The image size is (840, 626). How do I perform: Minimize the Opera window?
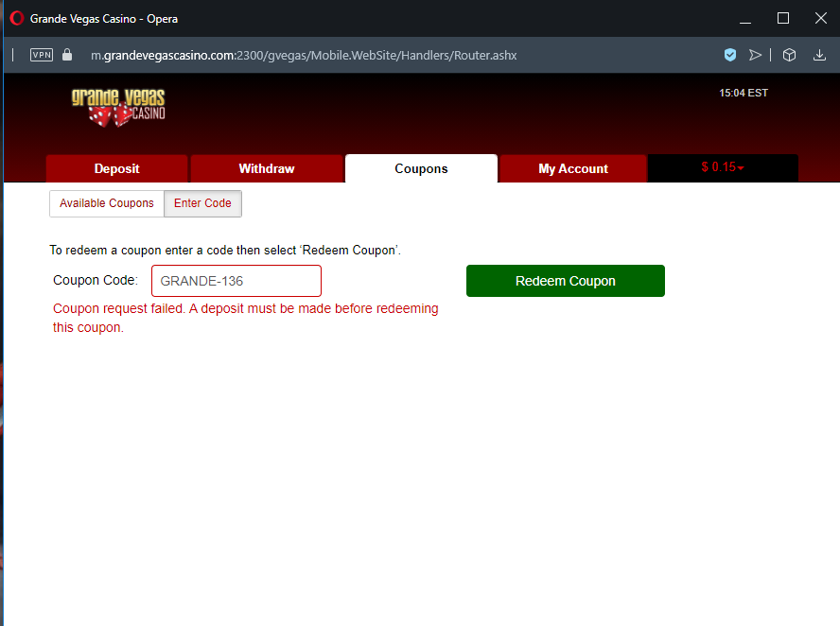tap(746, 18)
